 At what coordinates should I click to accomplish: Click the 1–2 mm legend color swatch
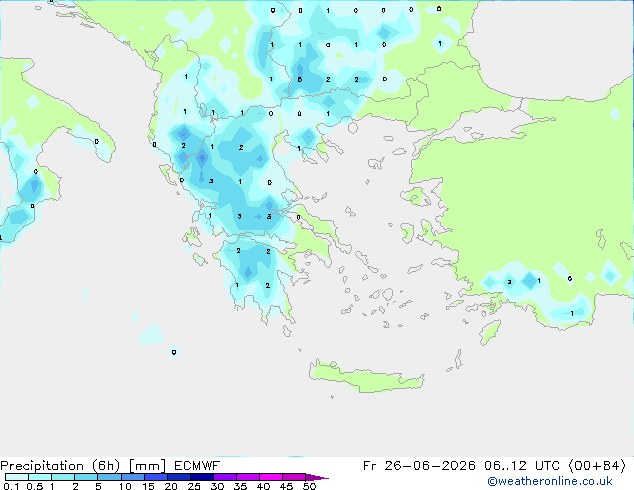63,477
